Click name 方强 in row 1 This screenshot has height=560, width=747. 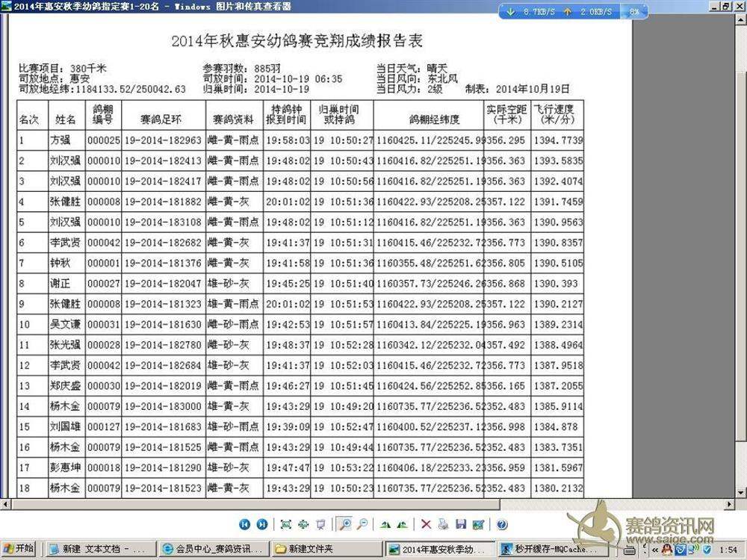coord(61,140)
